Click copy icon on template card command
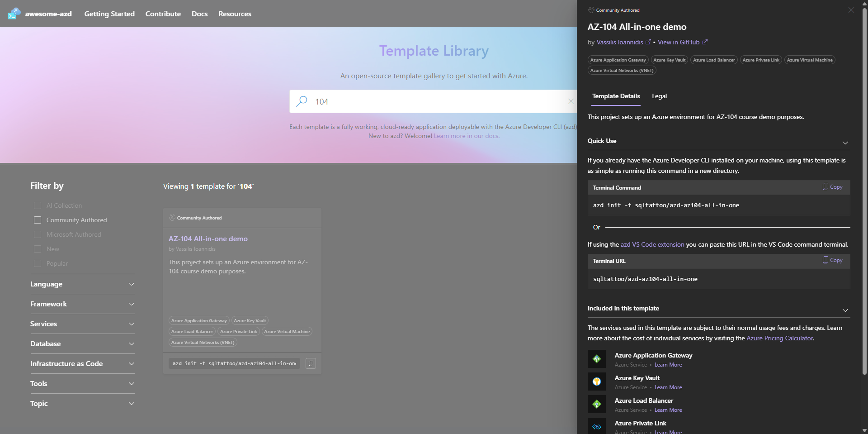Screen dimensions: 868x434 point(311,363)
